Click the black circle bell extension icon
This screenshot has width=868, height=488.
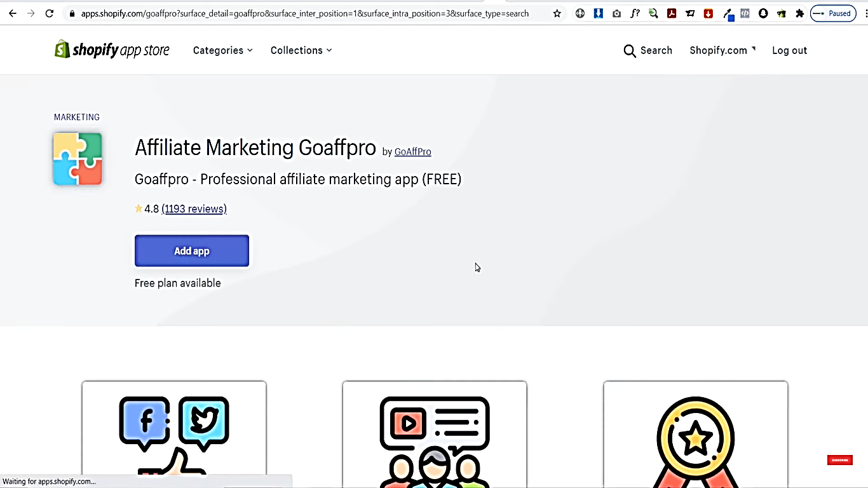click(x=763, y=13)
